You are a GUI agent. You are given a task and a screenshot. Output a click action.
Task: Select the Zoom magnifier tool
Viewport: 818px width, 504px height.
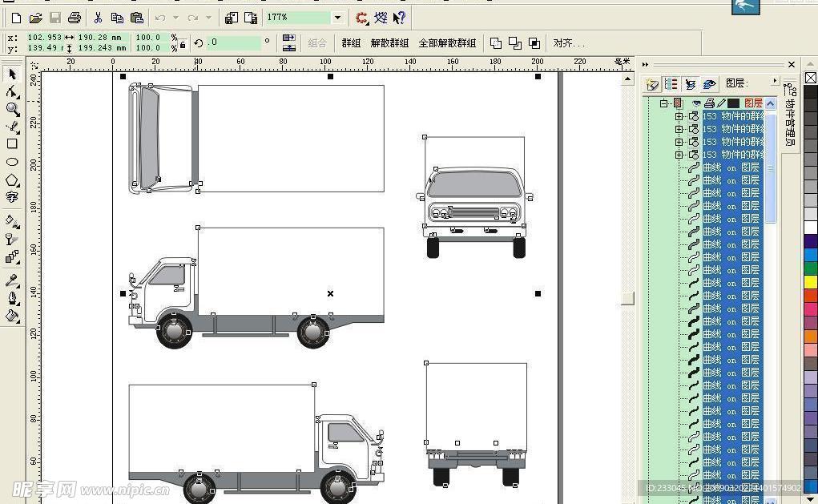(x=12, y=109)
